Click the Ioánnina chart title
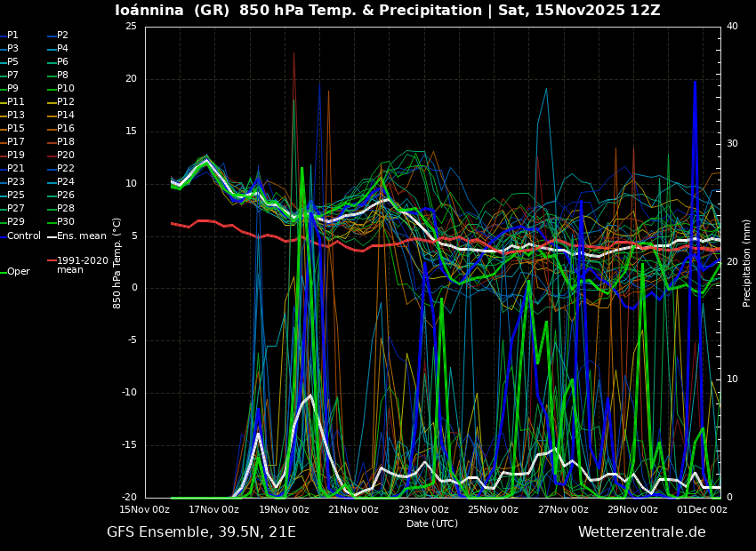 [387, 11]
